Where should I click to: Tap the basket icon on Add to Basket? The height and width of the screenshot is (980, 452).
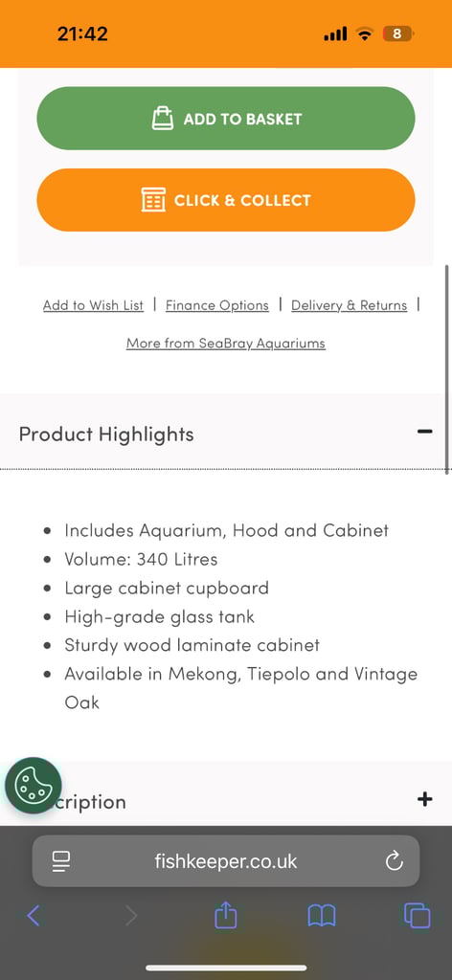[163, 118]
